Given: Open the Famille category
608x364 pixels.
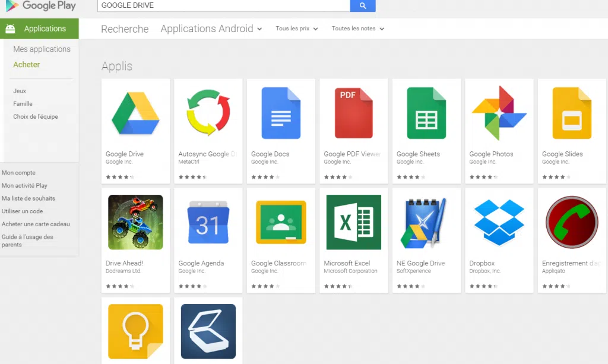Looking at the screenshot, I should (x=23, y=103).
